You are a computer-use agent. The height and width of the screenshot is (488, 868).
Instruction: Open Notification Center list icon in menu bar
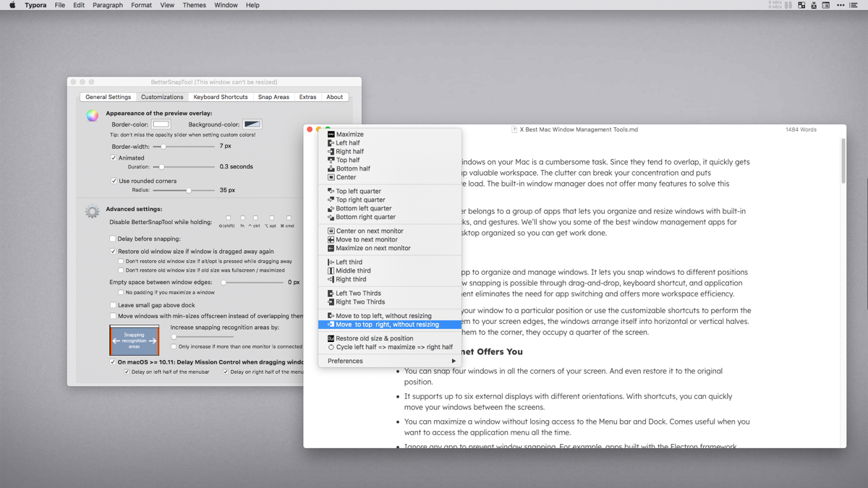[854, 5]
